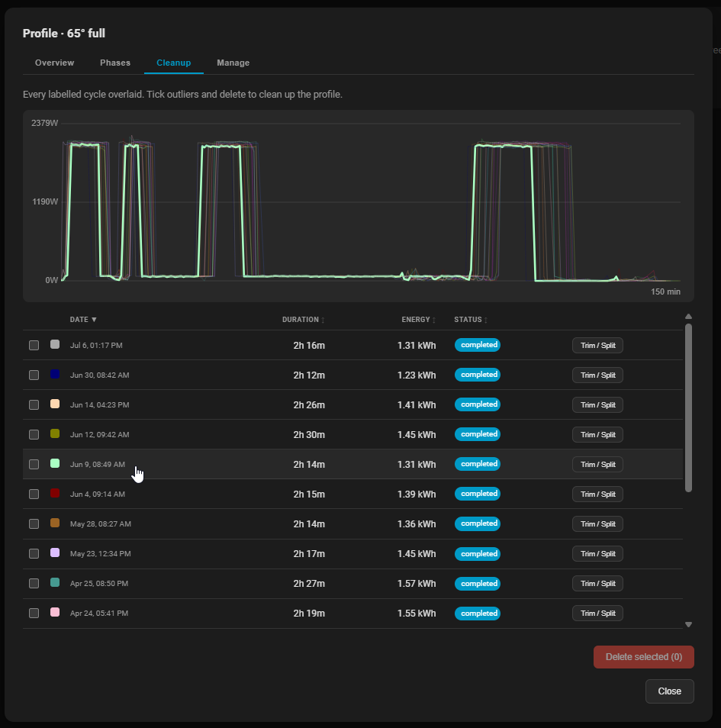Click the 1.23 kWh energy value
Image resolution: width=721 pixels, height=728 pixels.
pyautogui.click(x=417, y=375)
